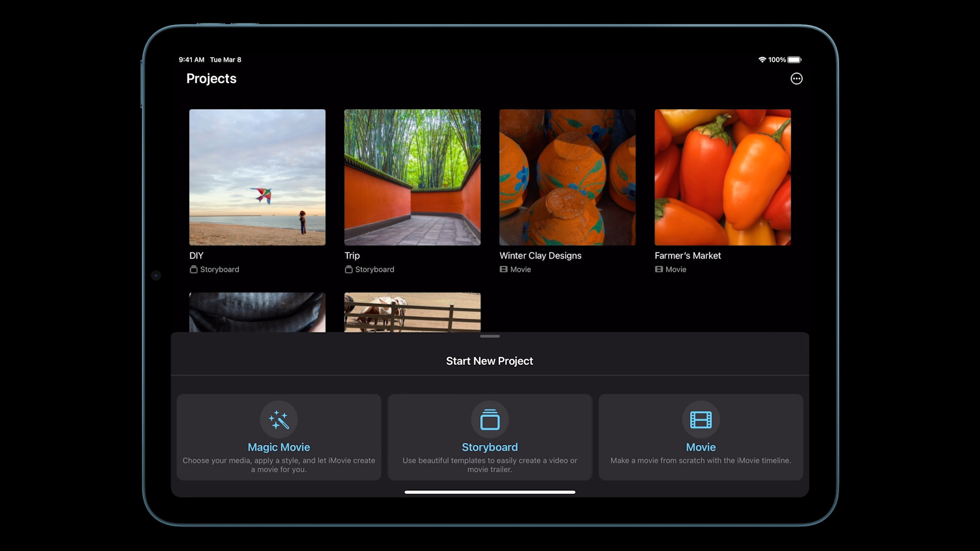Tap the movie icon under Winter Clay Designs
This screenshot has height=551, width=980.
(504, 269)
